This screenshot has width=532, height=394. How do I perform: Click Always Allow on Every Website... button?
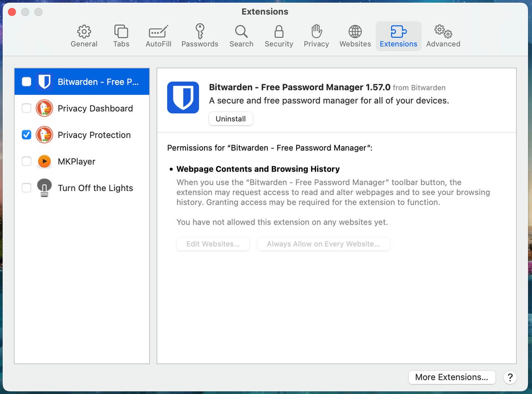[323, 244]
